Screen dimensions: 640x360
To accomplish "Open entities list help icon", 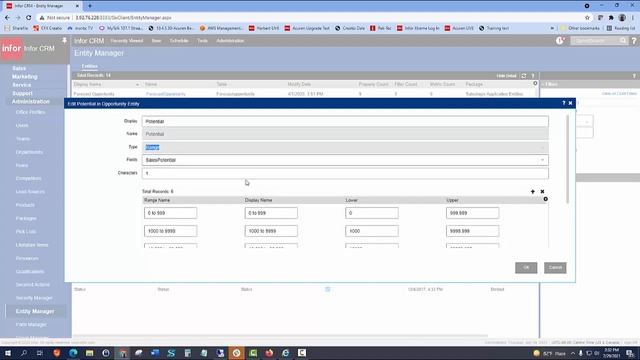I will pyautogui.click(x=533, y=76).
